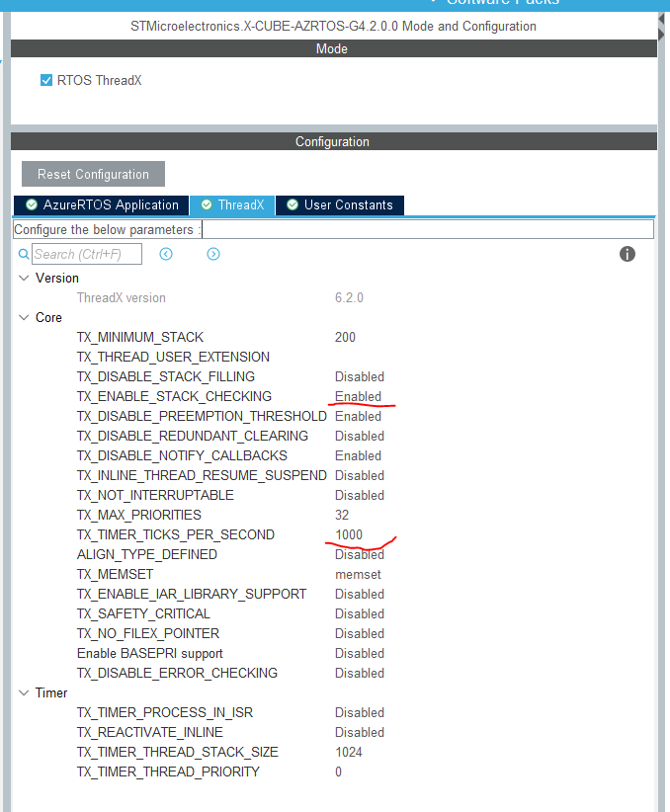Select TX_MINIMUM_STACK value 200
This screenshot has height=812, width=670.
point(345,337)
